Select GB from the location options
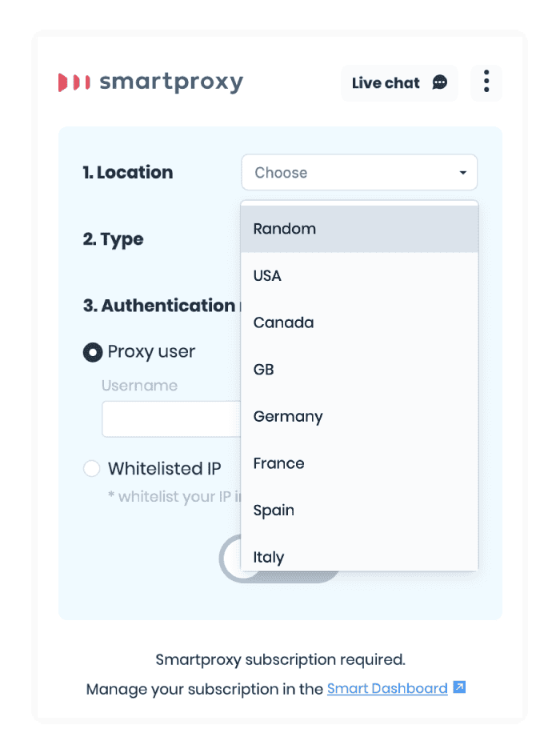 pos(359,370)
